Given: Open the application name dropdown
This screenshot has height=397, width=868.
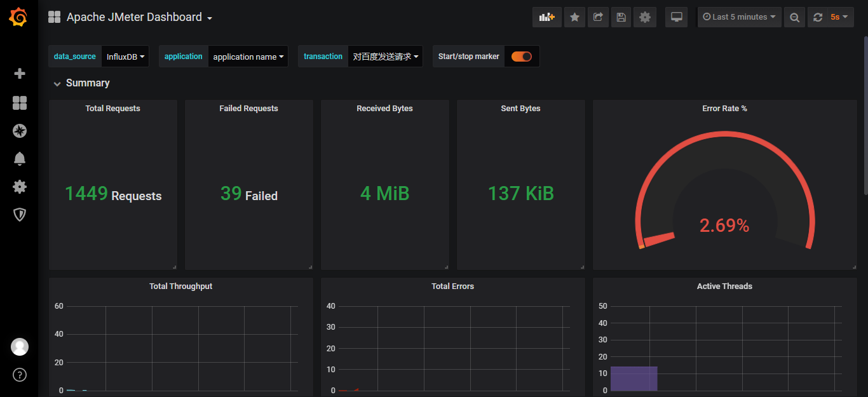Looking at the screenshot, I should 248,57.
